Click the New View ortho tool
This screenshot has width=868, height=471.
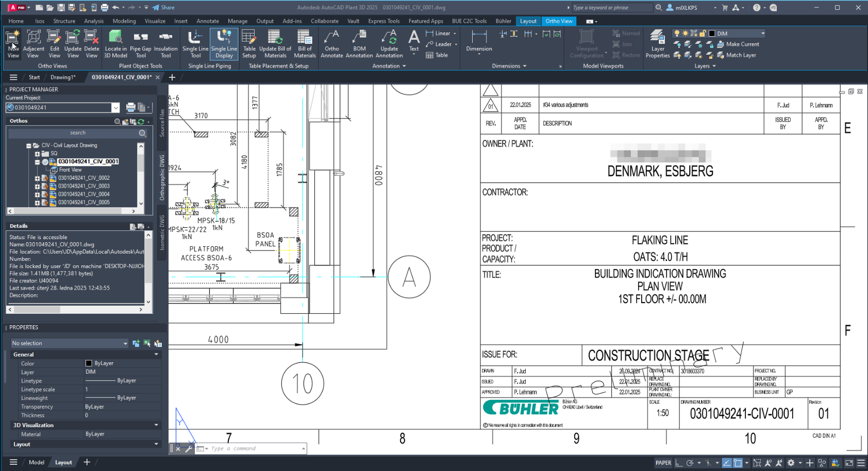point(13,44)
